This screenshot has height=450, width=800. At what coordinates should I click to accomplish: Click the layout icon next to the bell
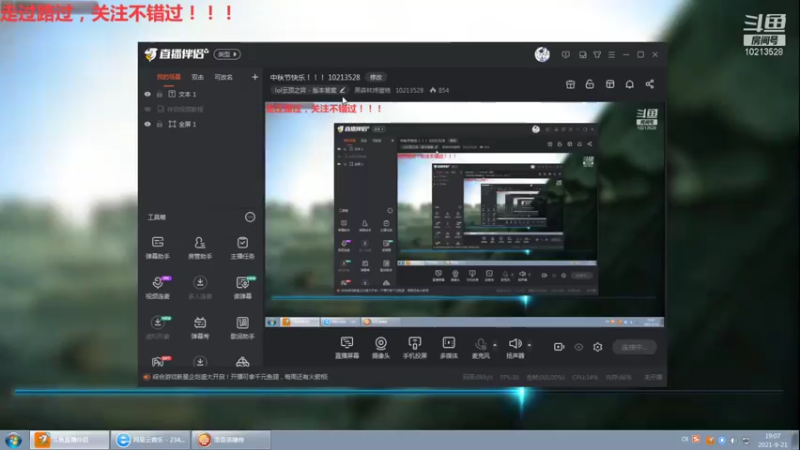[610, 84]
